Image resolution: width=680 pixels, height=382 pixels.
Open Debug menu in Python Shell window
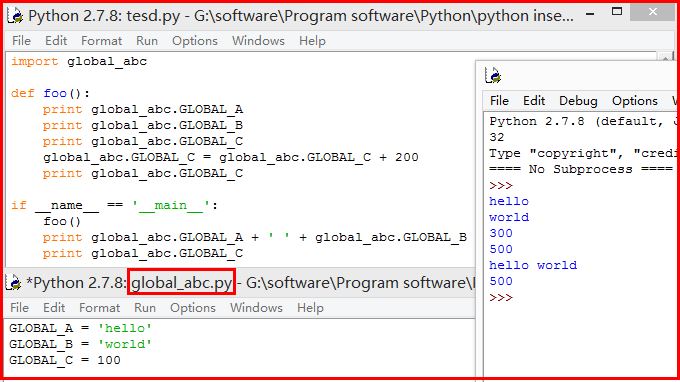578,101
